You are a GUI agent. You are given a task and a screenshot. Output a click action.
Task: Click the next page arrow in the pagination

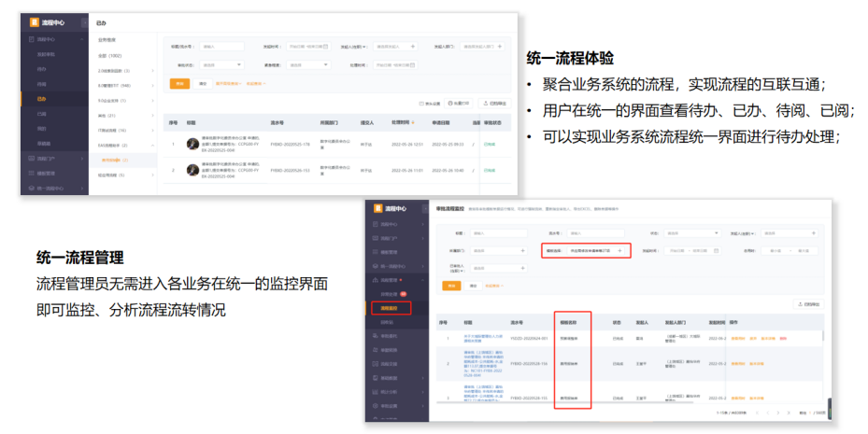tap(779, 412)
